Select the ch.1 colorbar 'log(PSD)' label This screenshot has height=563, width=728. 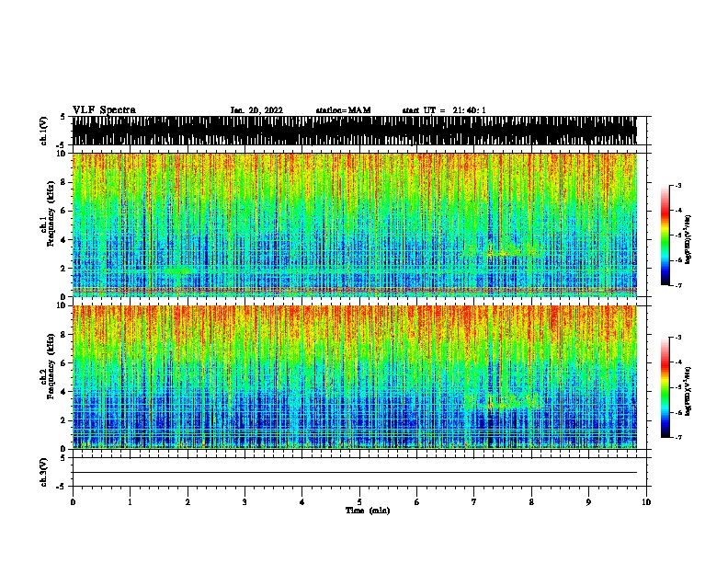(x=688, y=239)
